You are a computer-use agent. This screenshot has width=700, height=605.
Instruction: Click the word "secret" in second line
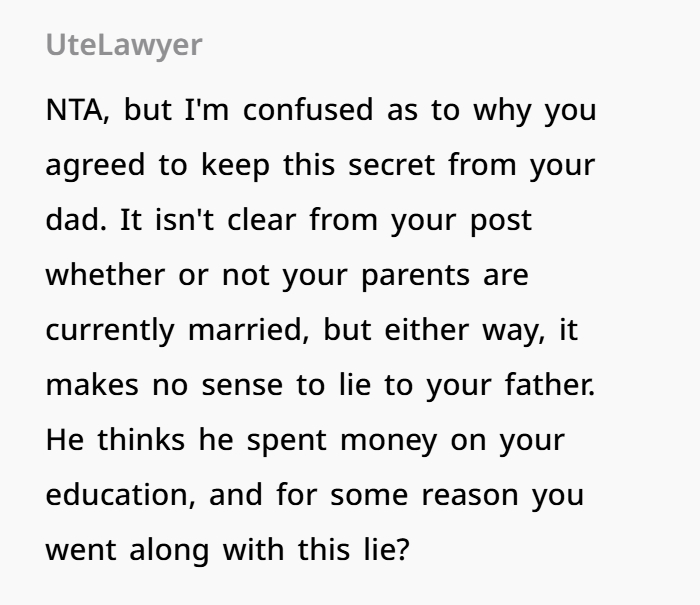[392, 165]
